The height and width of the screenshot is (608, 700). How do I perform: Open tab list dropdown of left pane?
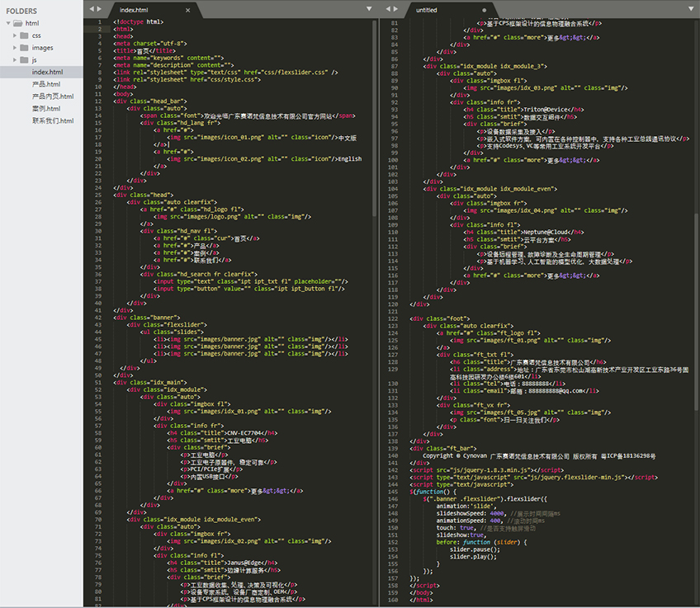(369, 9)
